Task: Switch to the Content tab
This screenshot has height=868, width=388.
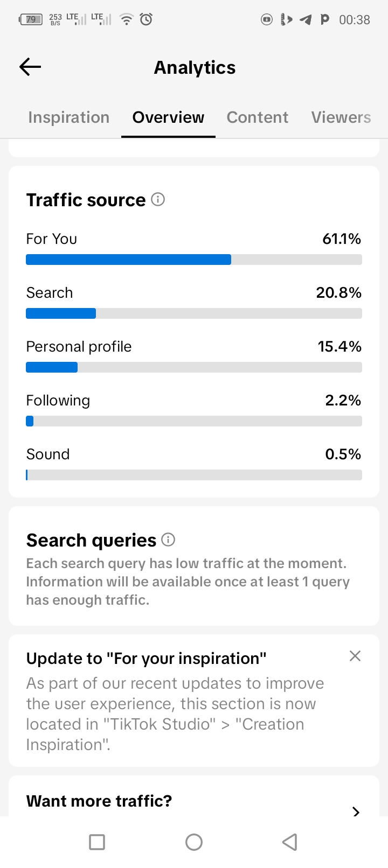Action: (258, 117)
